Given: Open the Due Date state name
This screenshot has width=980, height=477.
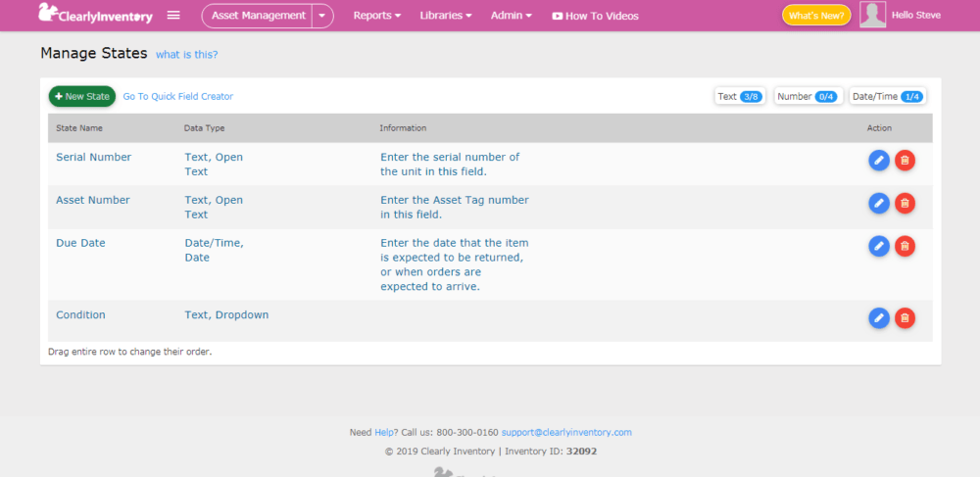Looking at the screenshot, I should click(80, 244).
